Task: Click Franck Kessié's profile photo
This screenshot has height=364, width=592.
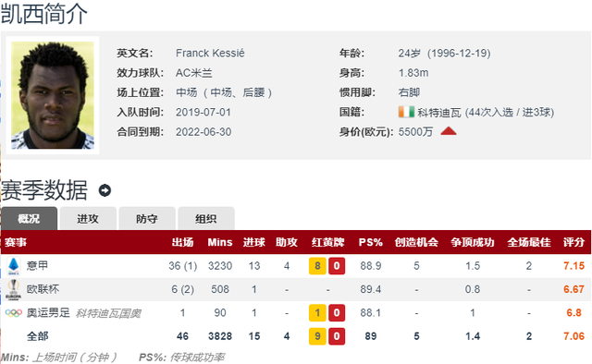Action: [53, 95]
